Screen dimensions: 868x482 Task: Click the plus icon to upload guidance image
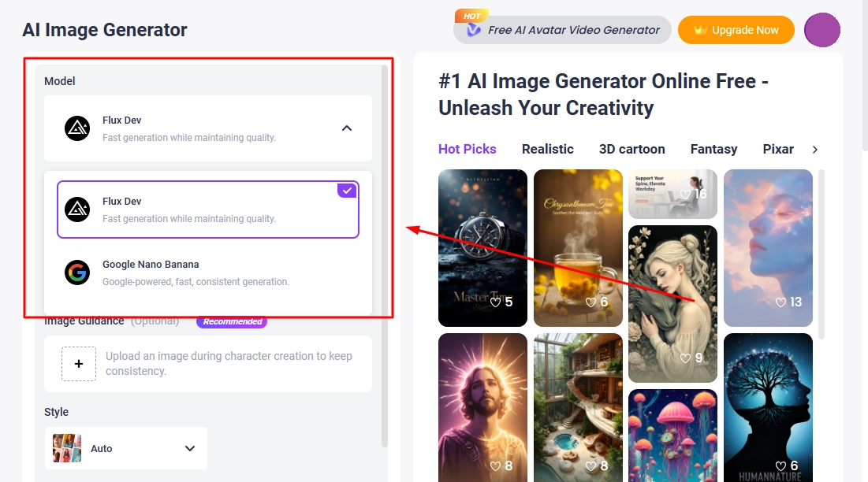click(79, 364)
